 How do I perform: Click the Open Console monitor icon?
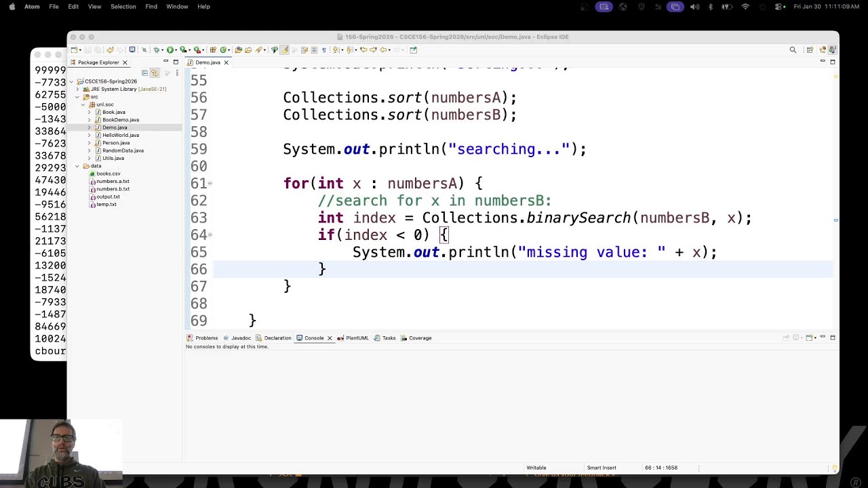coord(132,49)
